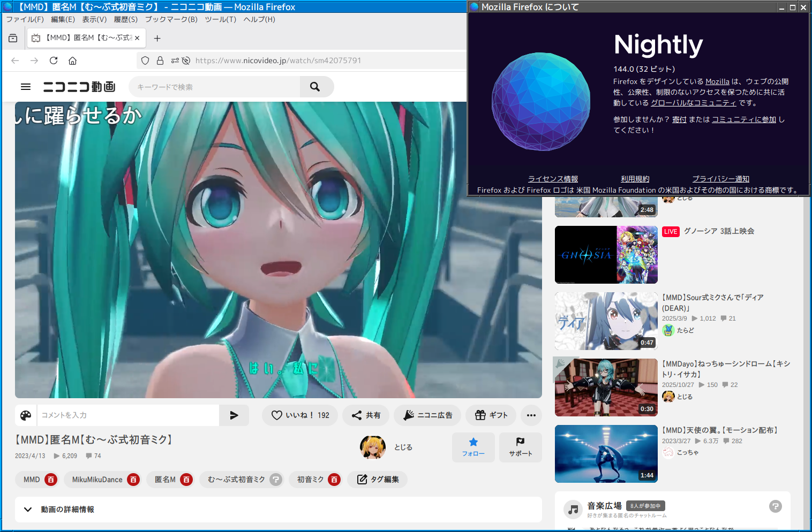Click the keyword search input field
This screenshot has width=812, height=532.
pos(214,87)
